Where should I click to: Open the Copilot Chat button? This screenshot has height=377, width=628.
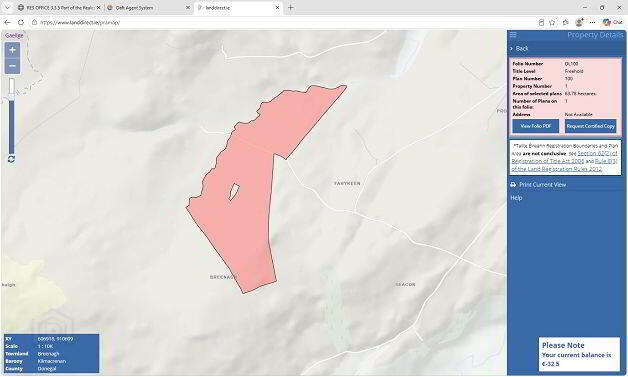point(613,22)
